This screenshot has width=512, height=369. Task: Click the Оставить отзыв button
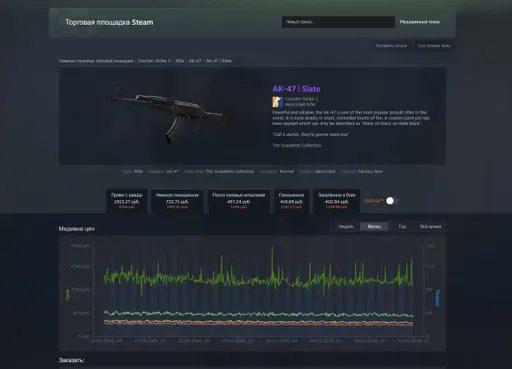[391, 46]
